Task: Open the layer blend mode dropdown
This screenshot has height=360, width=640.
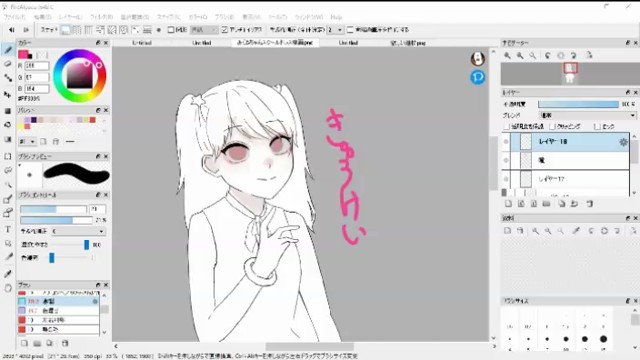Action: [587, 116]
